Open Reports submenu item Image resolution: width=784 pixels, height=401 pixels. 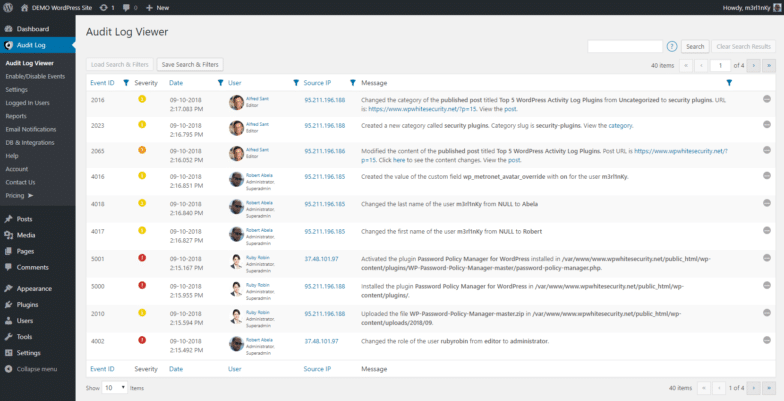[x=16, y=116]
